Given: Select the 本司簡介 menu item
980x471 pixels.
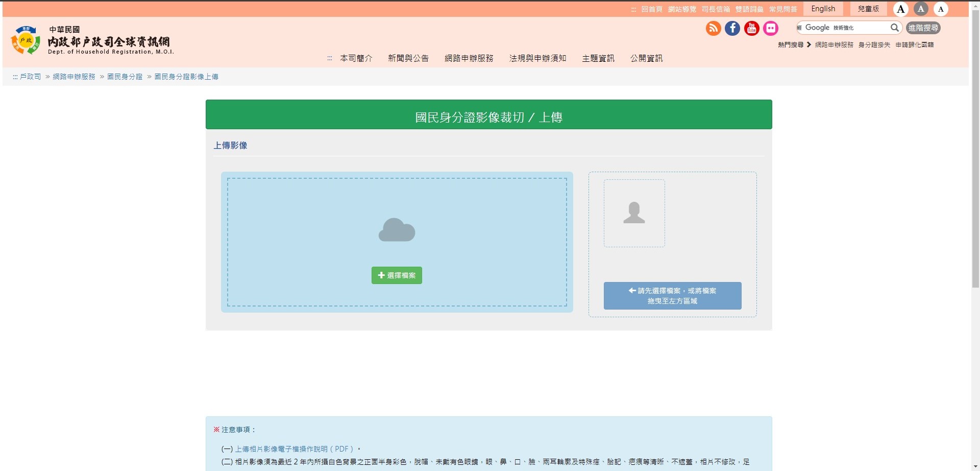Looking at the screenshot, I should click(x=357, y=58).
